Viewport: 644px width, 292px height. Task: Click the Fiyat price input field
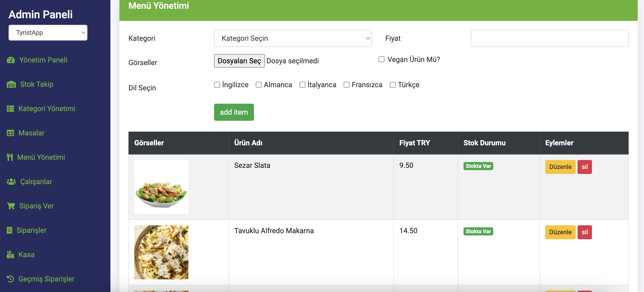click(x=550, y=38)
